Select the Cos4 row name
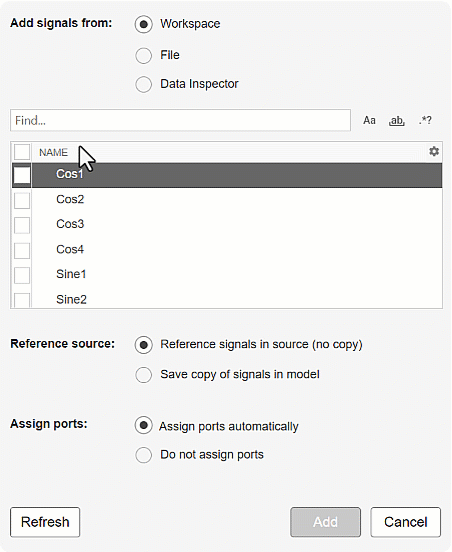Image resolution: width=452 pixels, height=552 pixels. pos(70,250)
